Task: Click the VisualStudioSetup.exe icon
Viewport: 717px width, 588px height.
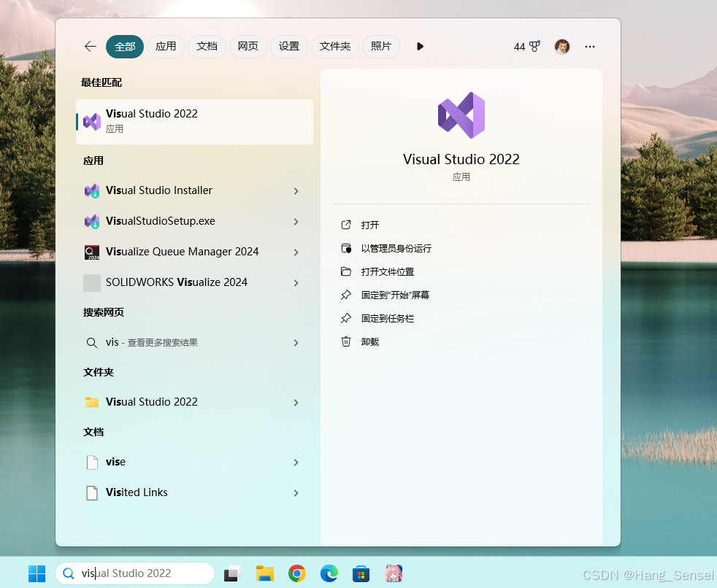Action: click(x=92, y=221)
